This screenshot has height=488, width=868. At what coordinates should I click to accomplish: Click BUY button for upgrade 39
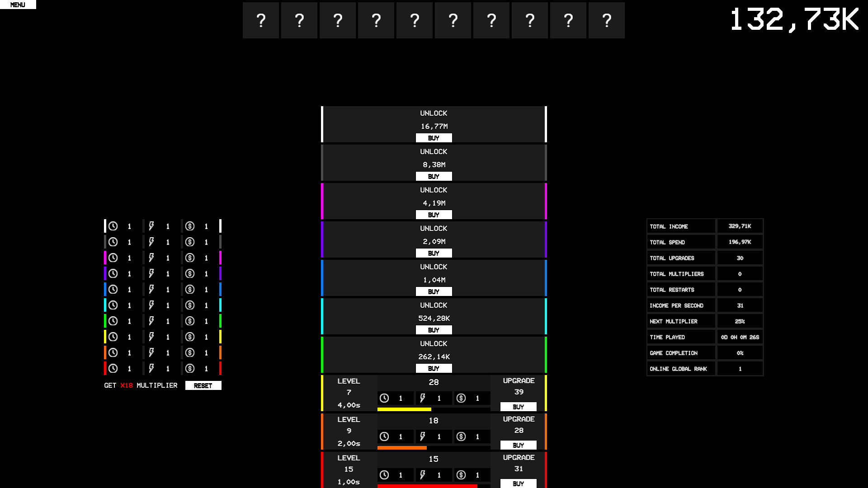tap(518, 406)
